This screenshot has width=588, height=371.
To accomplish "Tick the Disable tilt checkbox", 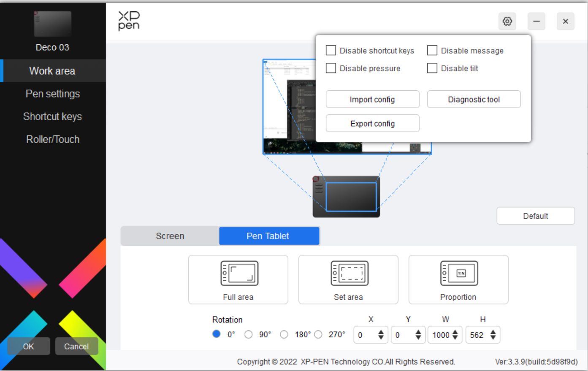I will (x=432, y=68).
